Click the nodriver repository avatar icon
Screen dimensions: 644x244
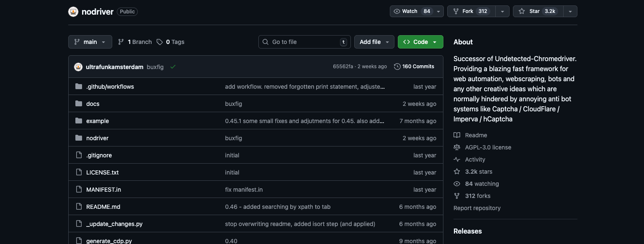73,11
